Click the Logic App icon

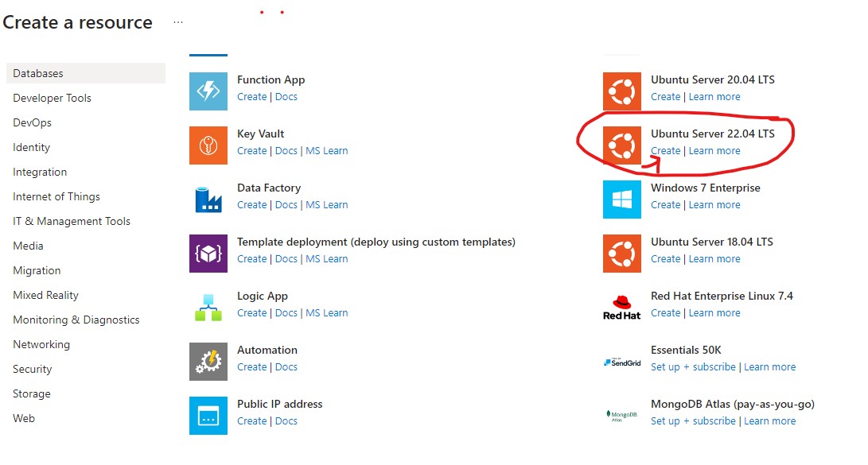click(x=208, y=308)
